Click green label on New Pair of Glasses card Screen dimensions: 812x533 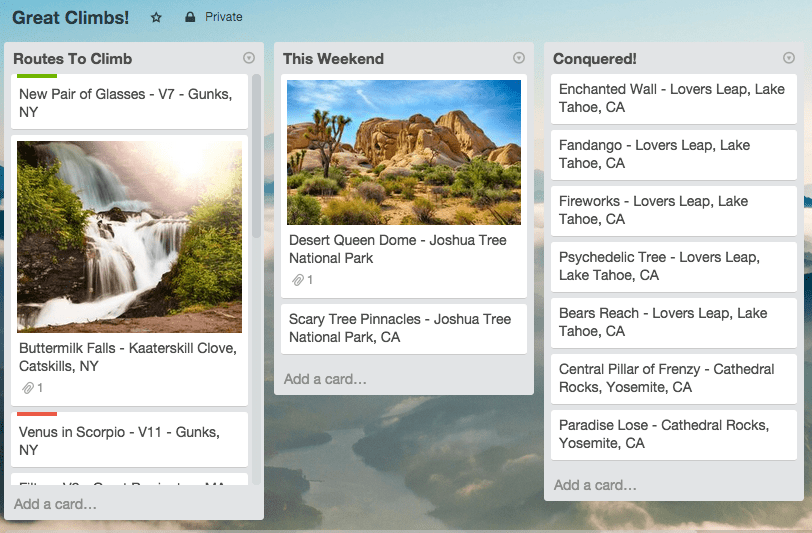37,76
